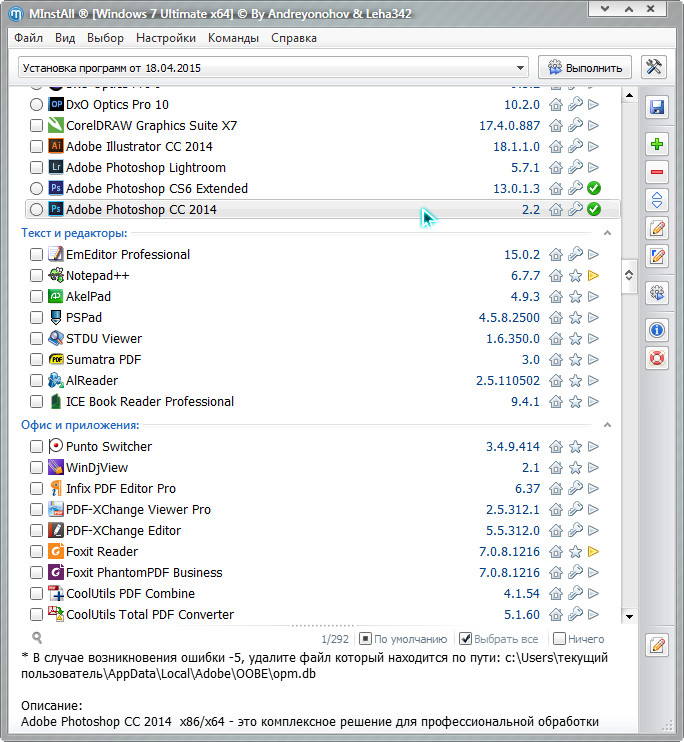Click the red minus remove icon
The width and height of the screenshot is (684, 742).
coord(657,172)
